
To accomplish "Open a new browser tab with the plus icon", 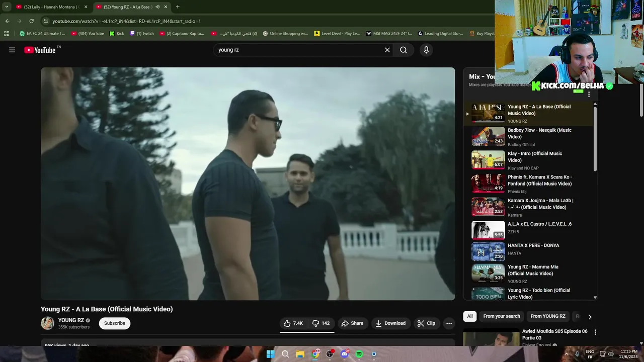I will point(178,7).
